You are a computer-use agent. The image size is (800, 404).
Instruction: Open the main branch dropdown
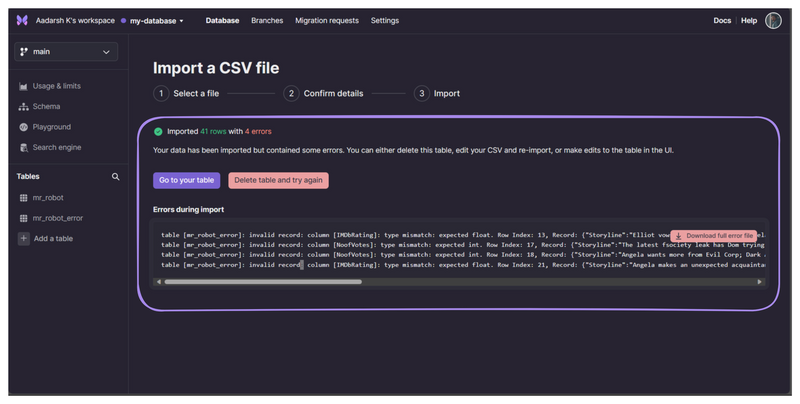[x=66, y=52]
